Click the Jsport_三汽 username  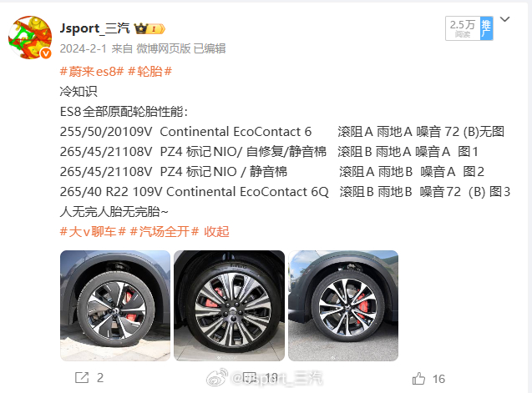tap(94, 28)
